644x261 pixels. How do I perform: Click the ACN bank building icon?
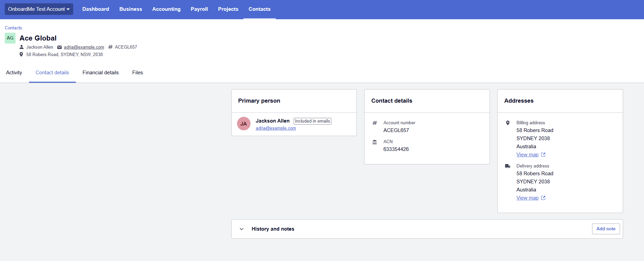point(375,142)
